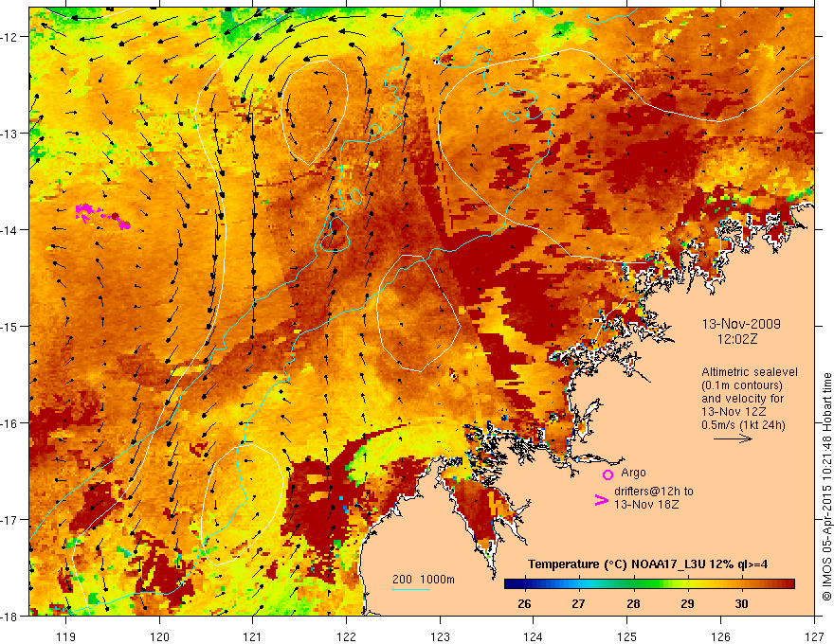
Task: Click the magenta drifters arrowhead legend marker
Action: tap(601, 499)
